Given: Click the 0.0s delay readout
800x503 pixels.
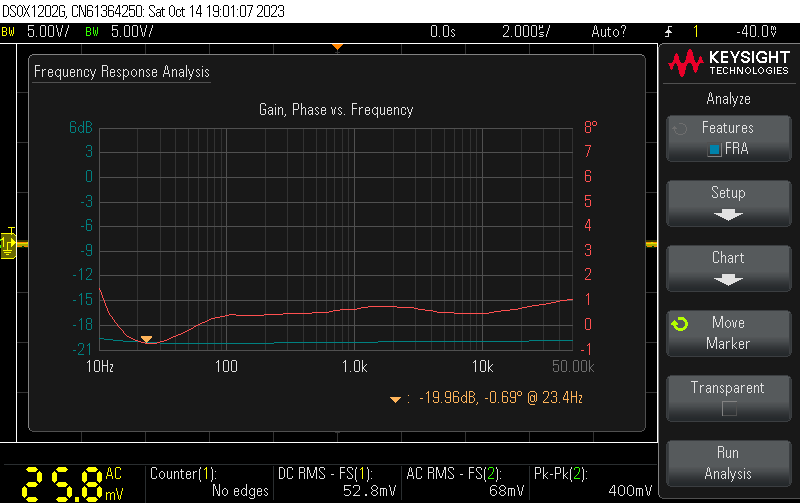Looking at the screenshot, I should [443, 32].
